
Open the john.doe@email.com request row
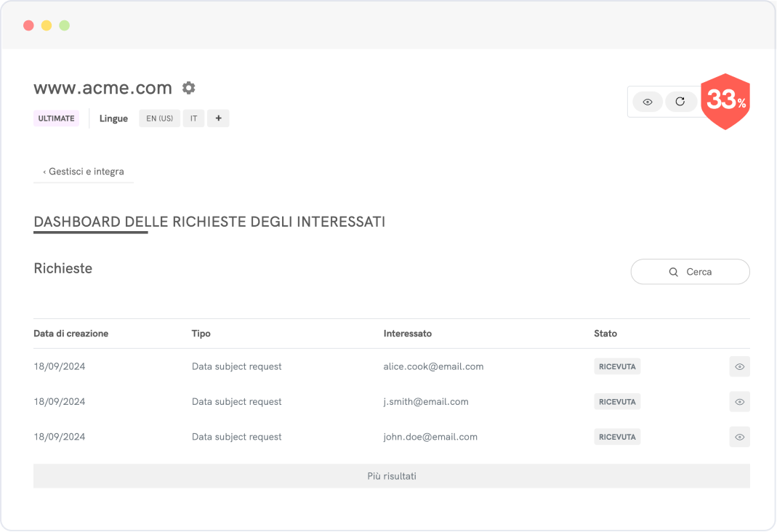pyautogui.click(x=430, y=437)
